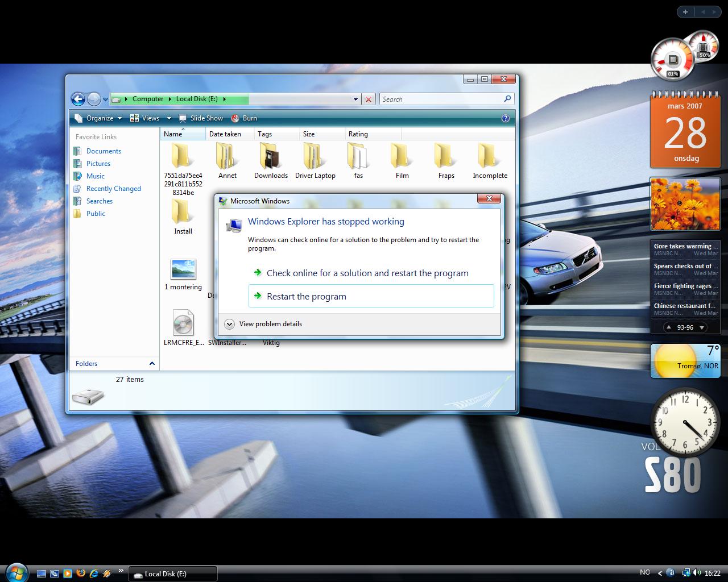Add a gadget with sidebar plus button
This screenshot has width=728, height=582.
(685, 11)
